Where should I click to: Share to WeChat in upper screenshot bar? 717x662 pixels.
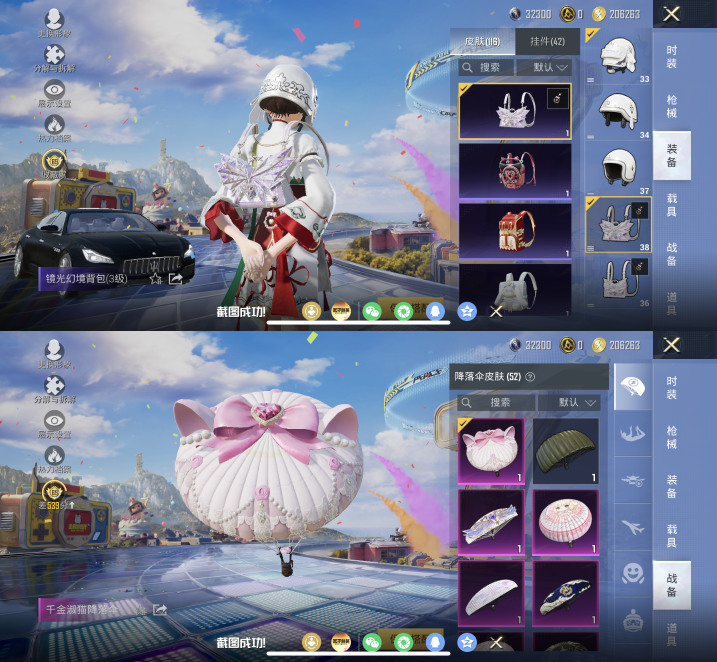[x=372, y=311]
